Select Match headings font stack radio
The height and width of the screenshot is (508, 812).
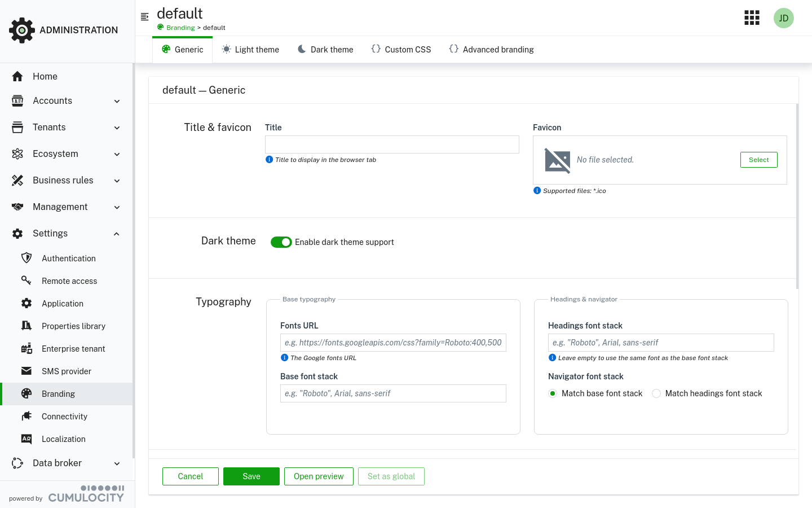(x=656, y=393)
